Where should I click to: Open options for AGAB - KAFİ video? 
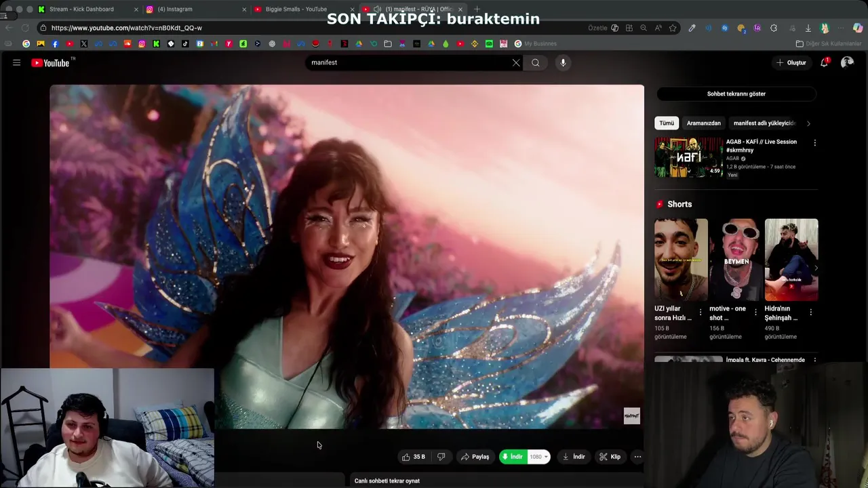pos(814,143)
